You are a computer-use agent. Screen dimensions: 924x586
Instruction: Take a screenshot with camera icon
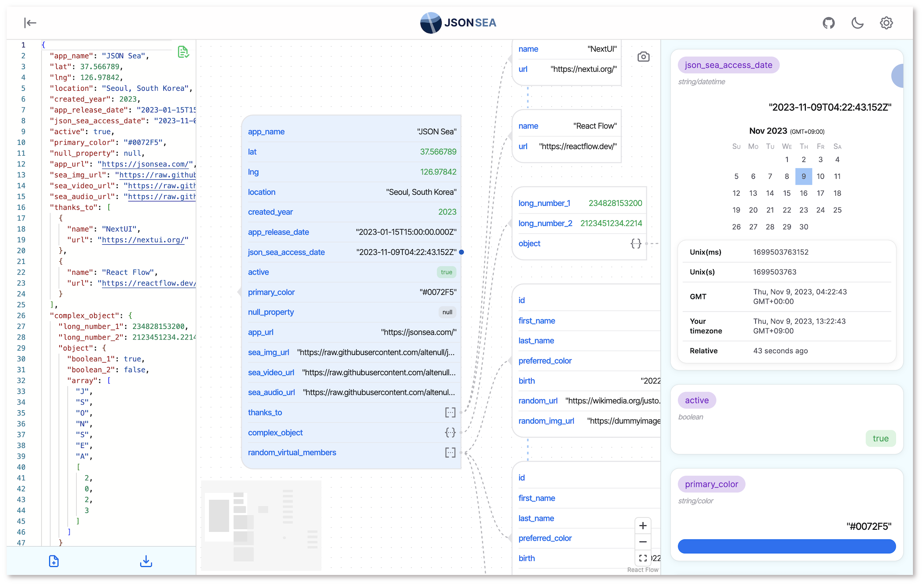(643, 57)
